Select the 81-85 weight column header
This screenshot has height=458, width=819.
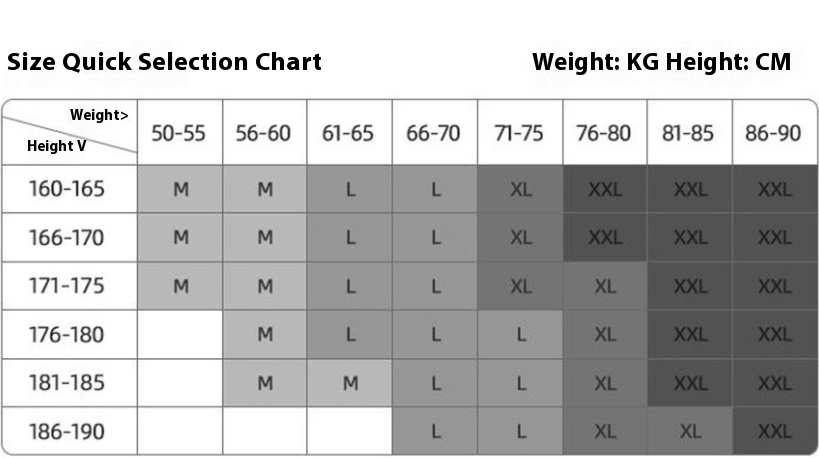(689, 133)
